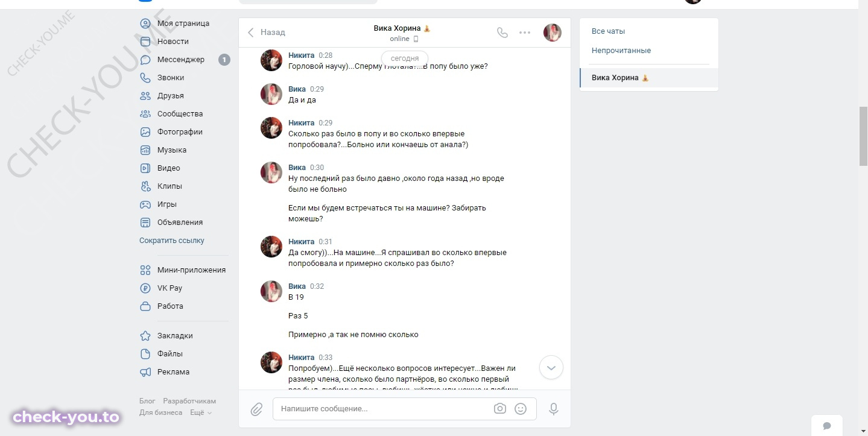Click the chat title Вика Хорина
This screenshot has width=868, height=436.
click(402, 28)
